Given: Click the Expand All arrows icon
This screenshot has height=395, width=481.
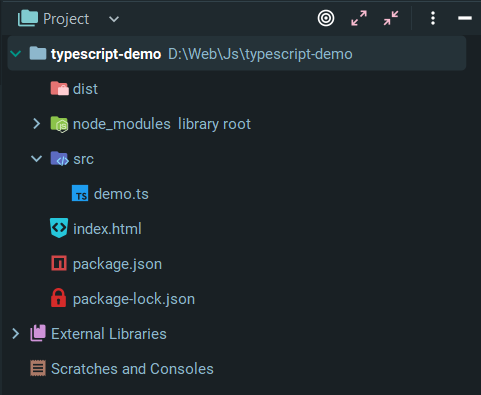Looking at the screenshot, I should [x=359, y=18].
